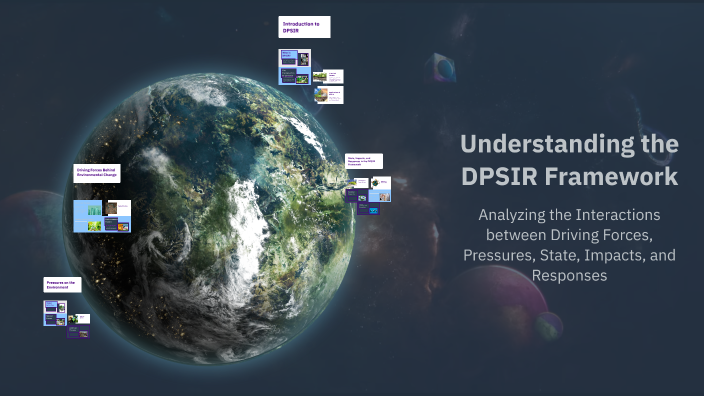
Task: Open the "Applications of DPSIR" slide thumbnail
Action: pyautogui.click(x=330, y=95)
